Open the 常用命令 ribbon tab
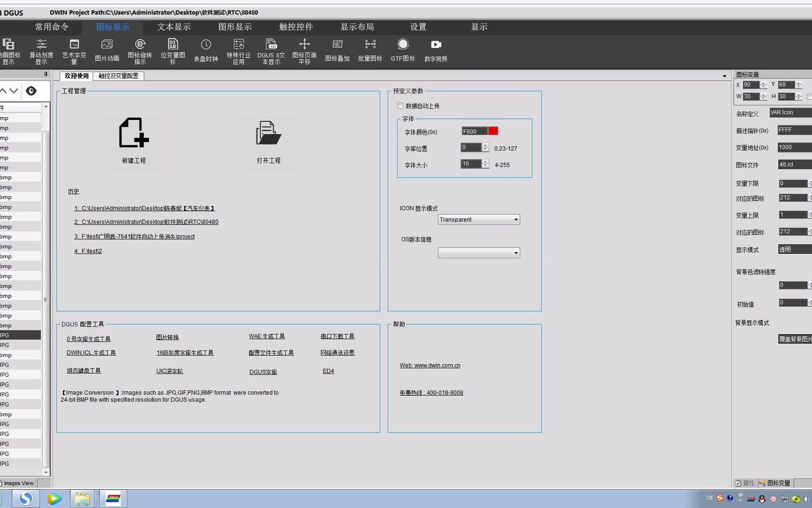Screen dimensions: 812x508 click(x=52, y=27)
